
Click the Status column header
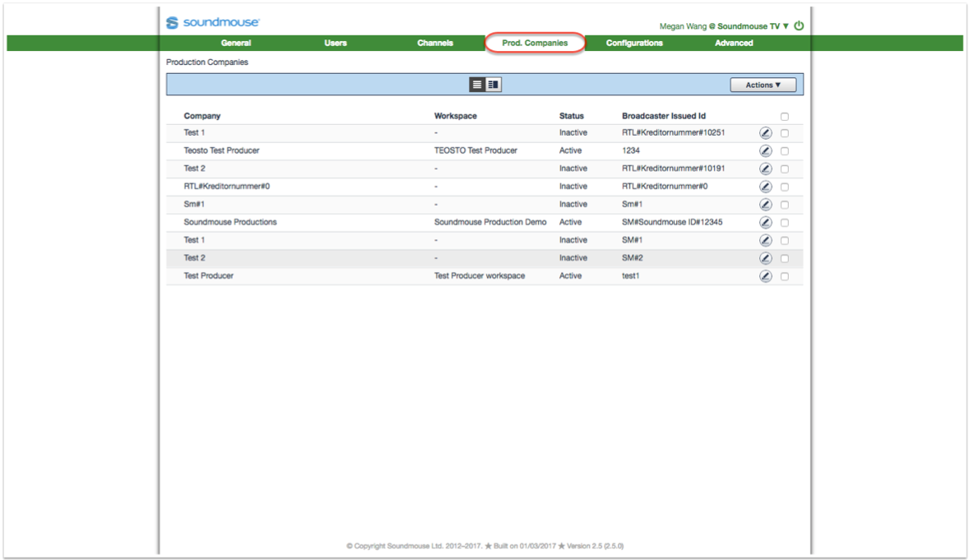[x=572, y=116]
